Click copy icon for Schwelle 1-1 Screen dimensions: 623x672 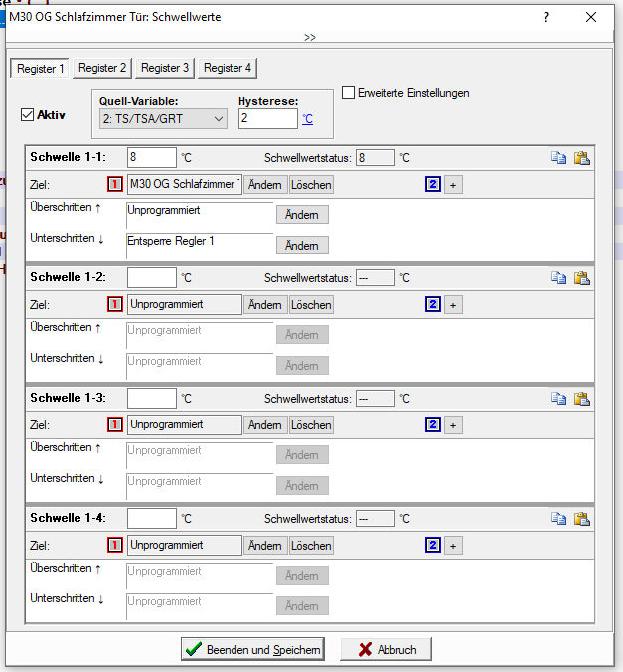[559, 157]
